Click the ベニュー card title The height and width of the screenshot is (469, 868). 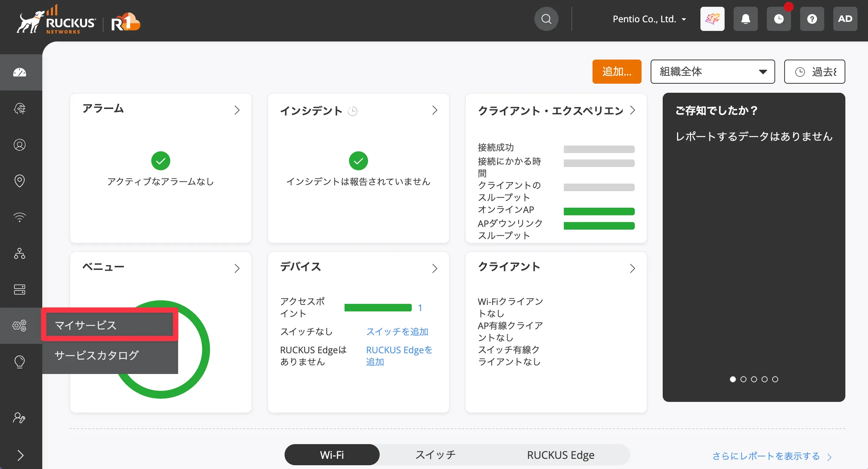pyautogui.click(x=103, y=267)
